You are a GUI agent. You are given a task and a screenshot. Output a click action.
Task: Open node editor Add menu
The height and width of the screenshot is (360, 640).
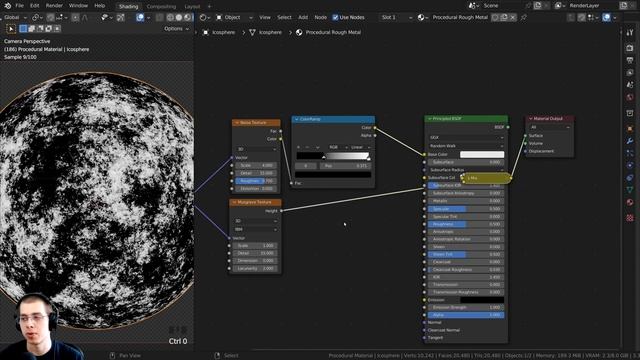click(303, 18)
